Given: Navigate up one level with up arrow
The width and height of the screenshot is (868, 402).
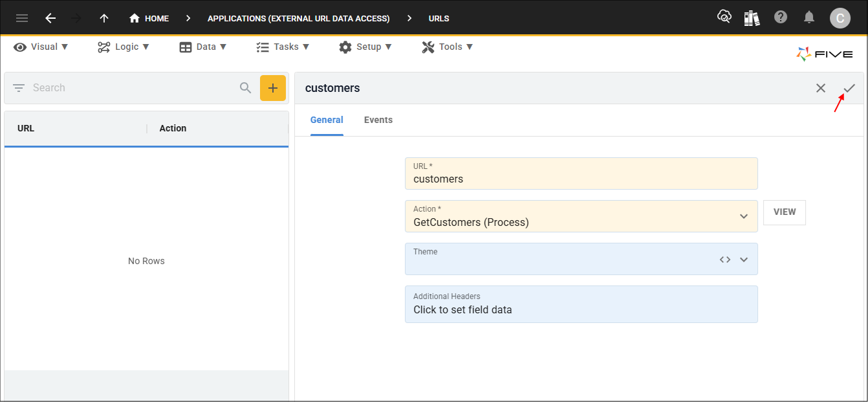Looking at the screenshot, I should click(x=104, y=18).
